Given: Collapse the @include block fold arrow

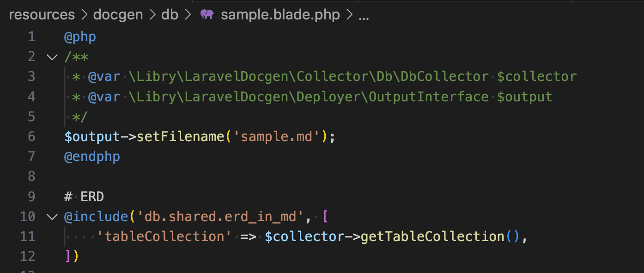Looking at the screenshot, I should (x=51, y=217).
